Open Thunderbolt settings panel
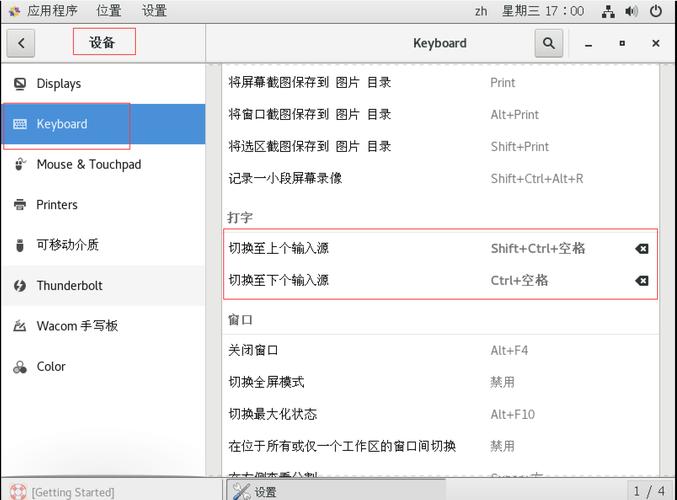 pos(69,286)
